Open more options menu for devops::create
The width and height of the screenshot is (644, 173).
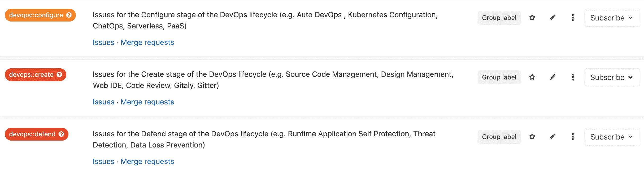pyautogui.click(x=573, y=77)
